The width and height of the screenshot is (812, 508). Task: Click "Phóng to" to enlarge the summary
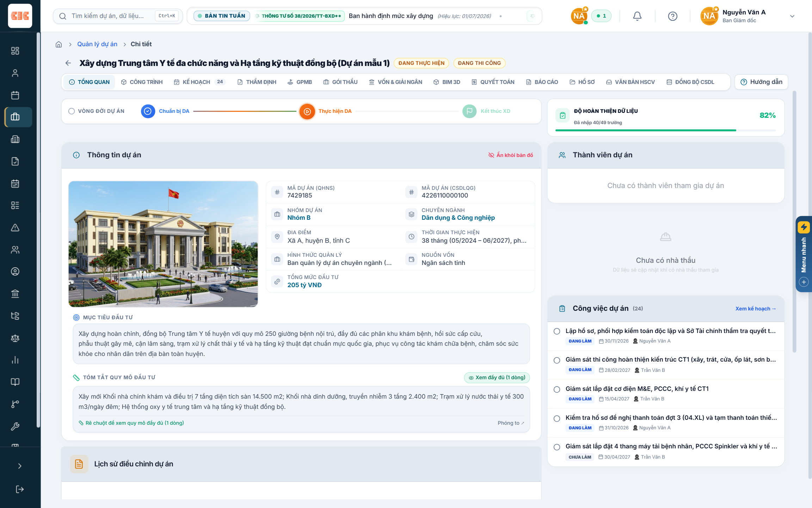coord(511,423)
